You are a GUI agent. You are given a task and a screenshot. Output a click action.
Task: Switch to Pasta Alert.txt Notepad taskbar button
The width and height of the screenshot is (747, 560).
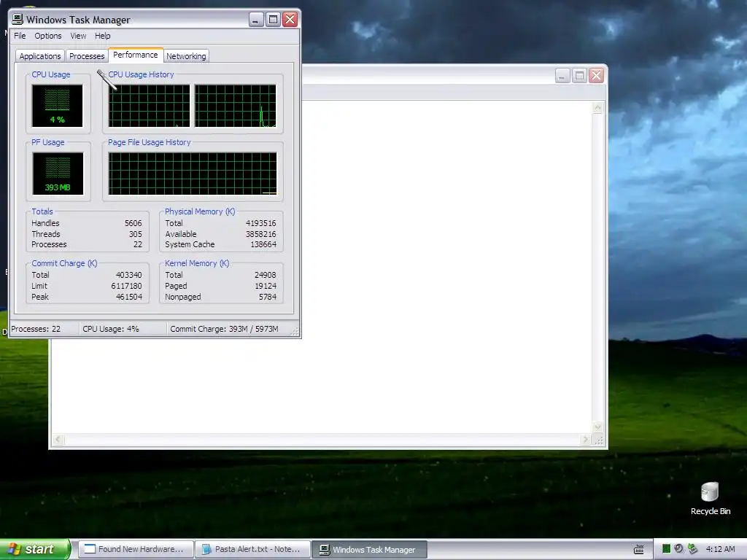(252, 550)
